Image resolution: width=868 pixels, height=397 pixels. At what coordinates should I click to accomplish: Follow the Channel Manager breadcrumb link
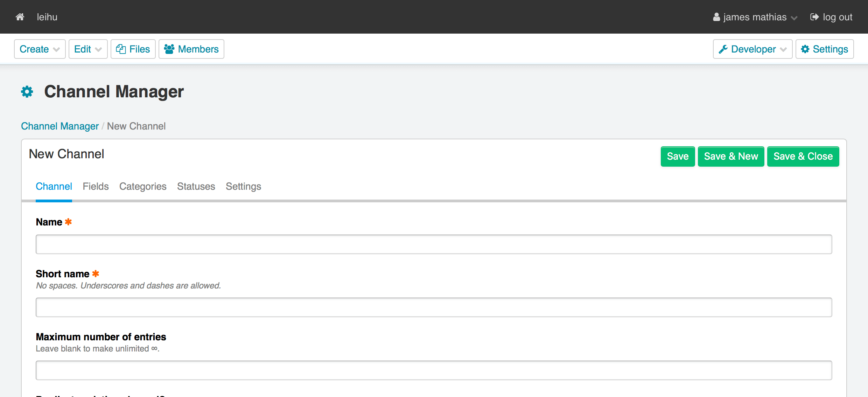tap(60, 126)
